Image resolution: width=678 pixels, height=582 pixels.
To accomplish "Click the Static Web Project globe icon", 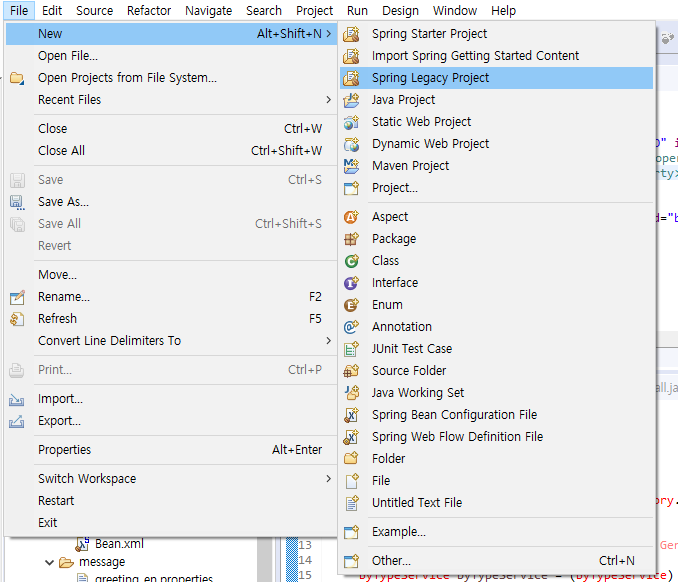I will (351, 122).
